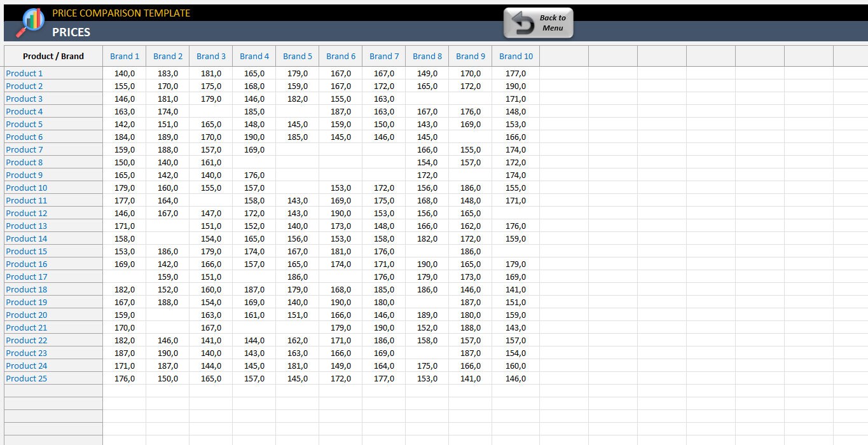Select Product 25's Brand 10 price of 146,0
Screen dimensions: 868x445
tap(515, 378)
